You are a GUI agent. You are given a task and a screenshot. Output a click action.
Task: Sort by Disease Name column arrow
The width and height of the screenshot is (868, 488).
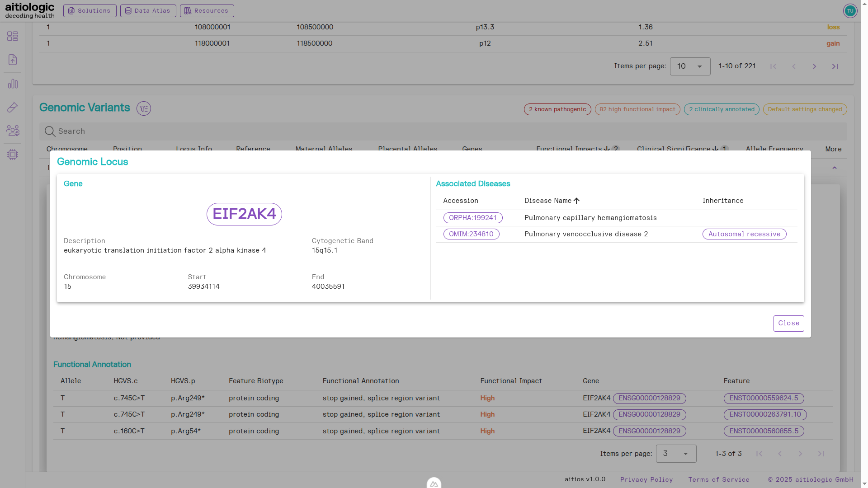tap(576, 201)
